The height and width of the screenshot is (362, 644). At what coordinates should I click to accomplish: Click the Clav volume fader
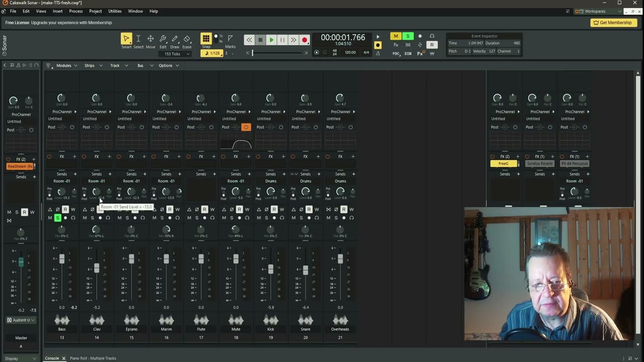pyautogui.click(x=97, y=268)
